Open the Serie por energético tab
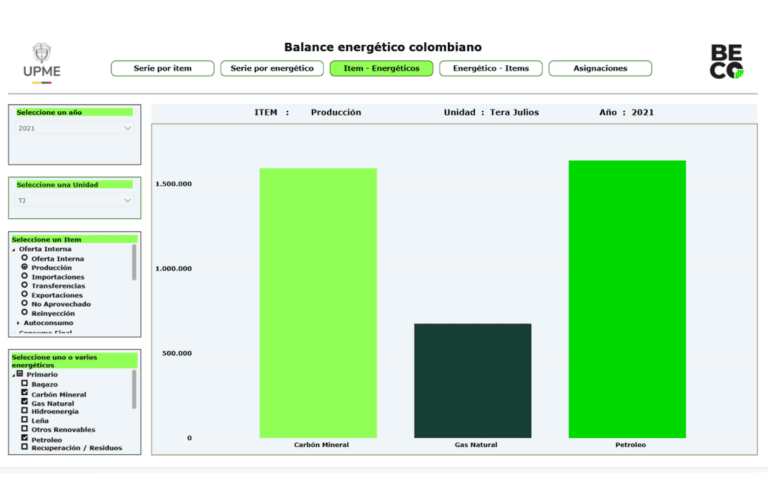The height and width of the screenshot is (483, 768). [272, 69]
